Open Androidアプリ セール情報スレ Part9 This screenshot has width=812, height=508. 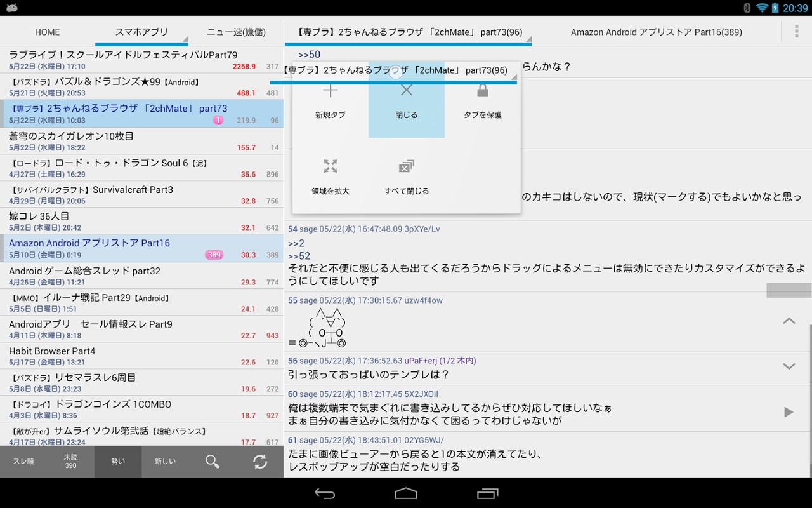click(141, 329)
